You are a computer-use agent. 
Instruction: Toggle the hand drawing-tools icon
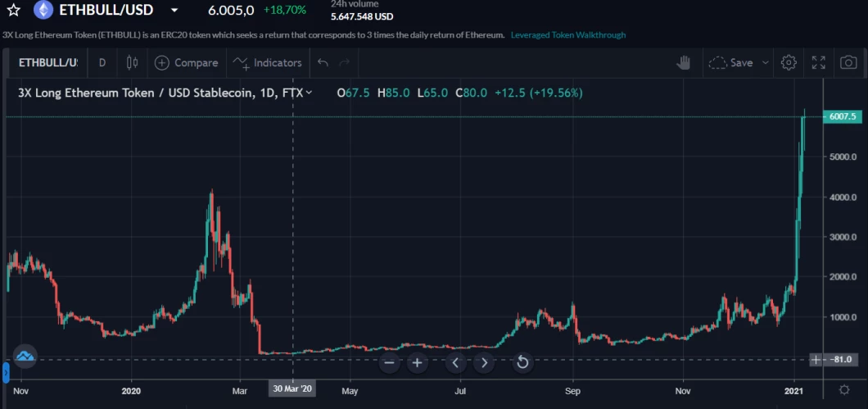(684, 62)
